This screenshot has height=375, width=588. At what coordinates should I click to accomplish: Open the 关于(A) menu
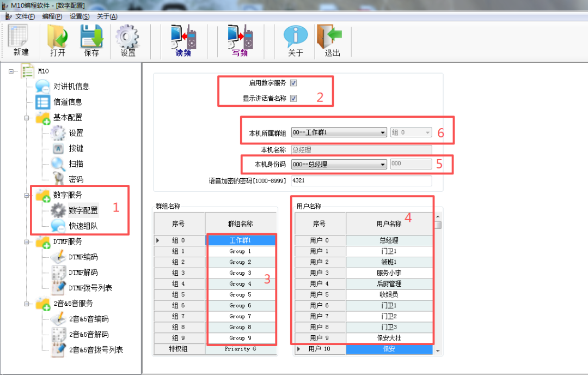[x=107, y=16]
